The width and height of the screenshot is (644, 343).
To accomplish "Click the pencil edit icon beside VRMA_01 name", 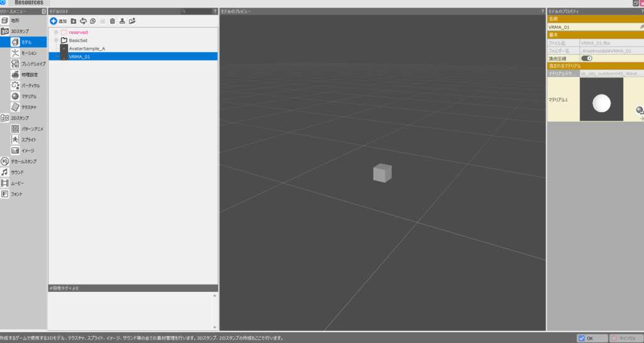I will [x=641, y=27].
